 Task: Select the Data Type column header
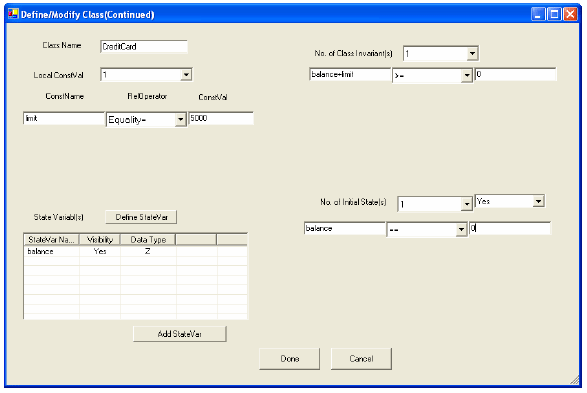point(148,240)
